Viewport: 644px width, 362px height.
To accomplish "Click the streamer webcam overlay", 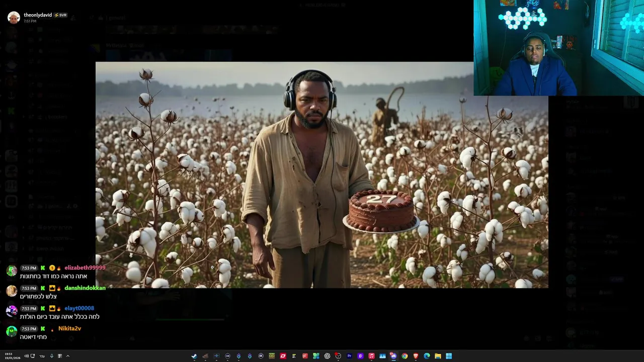I will (x=558, y=48).
